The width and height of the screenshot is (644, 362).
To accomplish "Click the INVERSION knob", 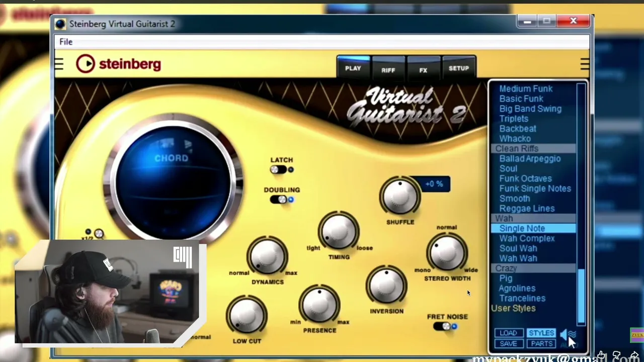I will pyautogui.click(x=386, y=285).
